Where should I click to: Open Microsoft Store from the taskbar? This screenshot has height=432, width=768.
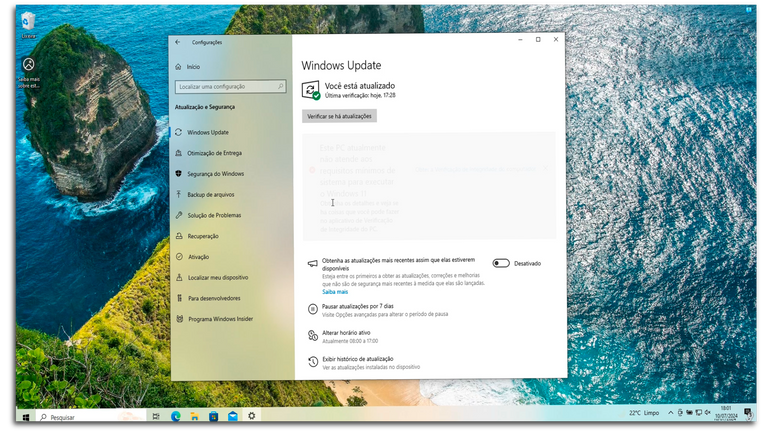point(214,416)
